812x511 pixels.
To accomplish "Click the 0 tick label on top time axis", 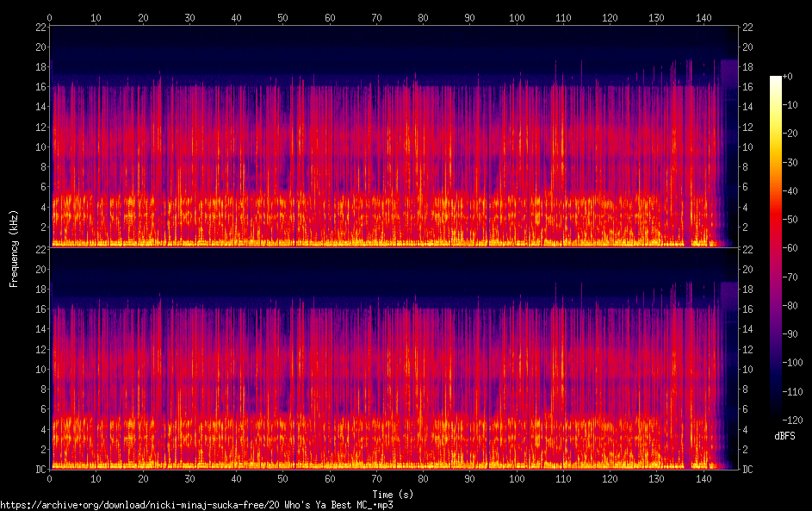I will click(50, 17).
